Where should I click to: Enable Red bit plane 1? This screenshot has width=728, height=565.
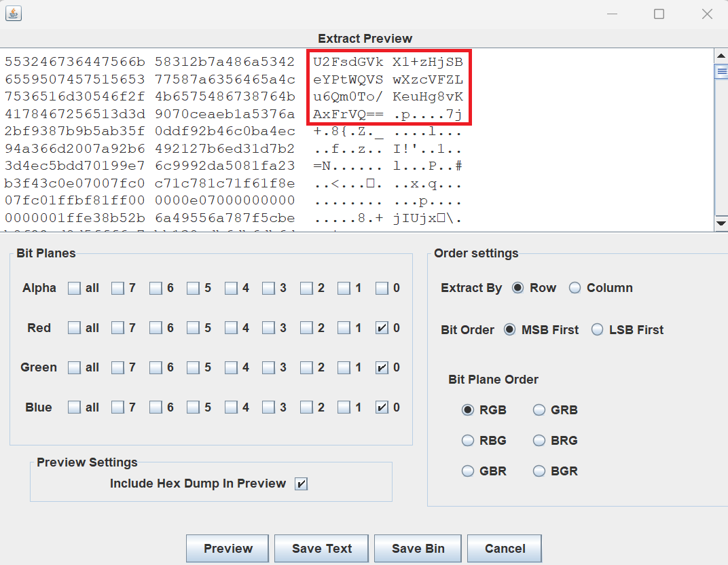(344, 328)
